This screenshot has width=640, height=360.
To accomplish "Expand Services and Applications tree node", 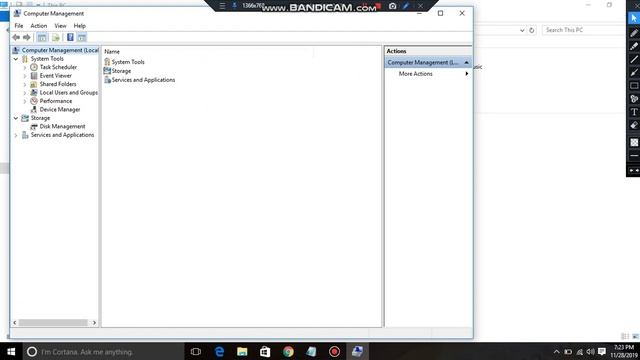I will [x=16, y=135].
